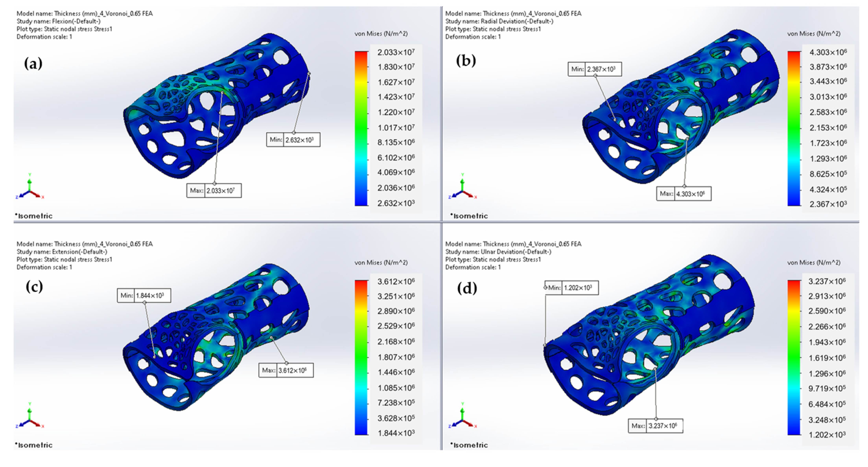
Task: Click the von Mises legend title in panel (b)
Action: (x=814, y=34)
